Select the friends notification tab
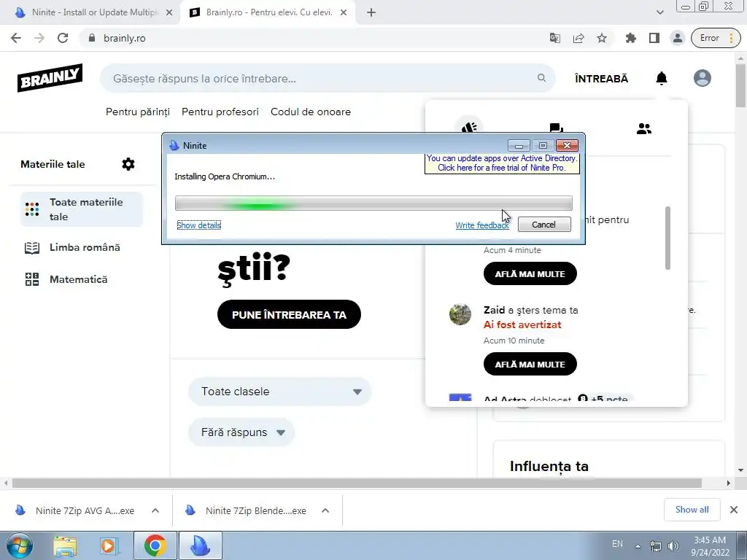Image resolution: width=747 pixels, height=560 pixels. pyautogui.click(x=643, y=128)
